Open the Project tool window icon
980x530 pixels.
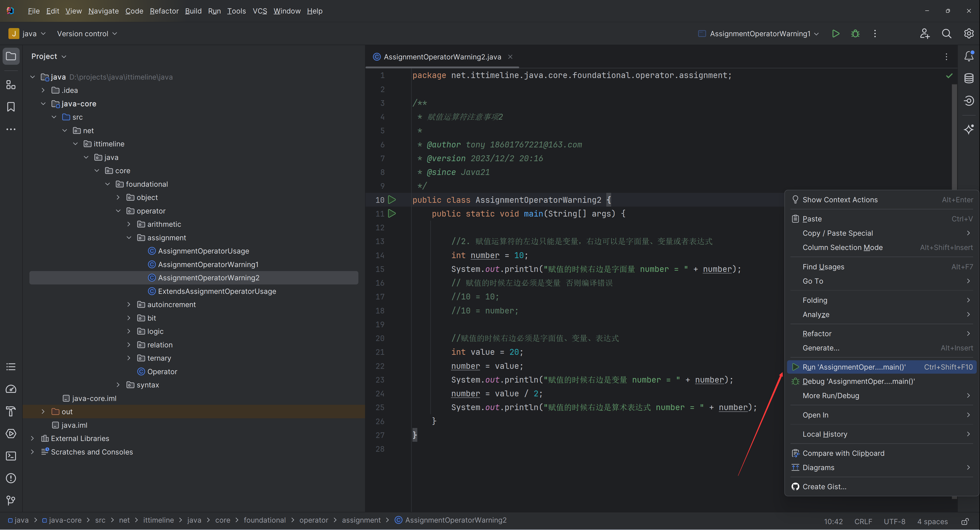click(x=11, y=56)
